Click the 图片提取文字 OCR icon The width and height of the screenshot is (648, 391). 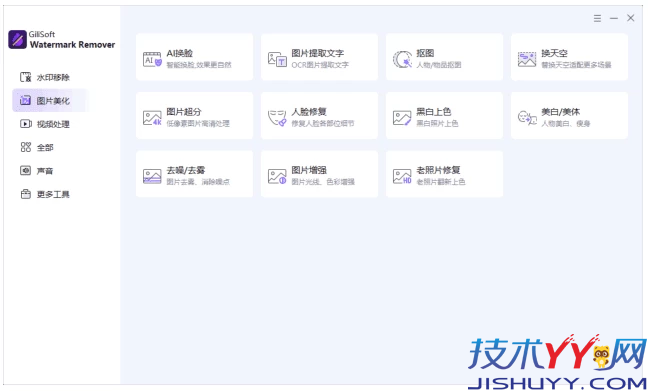click(x=277, y=59)
